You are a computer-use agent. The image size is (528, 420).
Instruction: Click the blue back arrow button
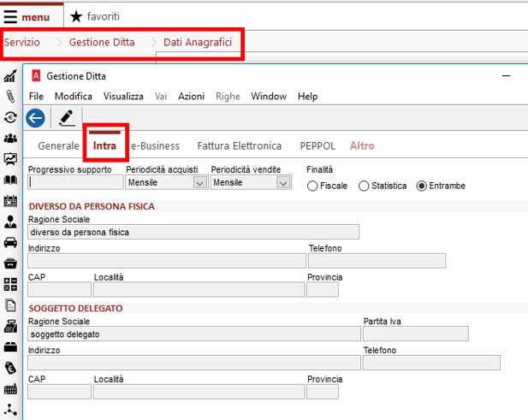coord(35,118)
